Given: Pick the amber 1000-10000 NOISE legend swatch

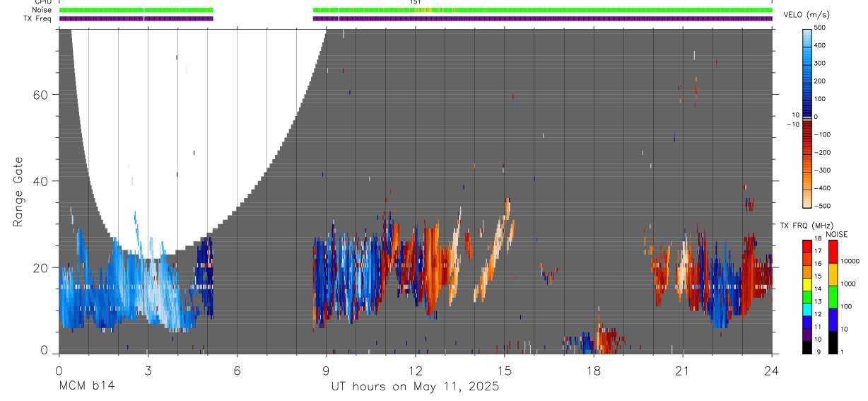Looking at the screenshot, I should coord(833,274).
